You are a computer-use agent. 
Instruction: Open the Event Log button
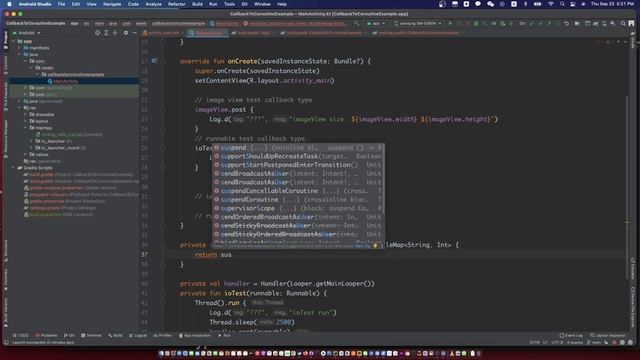(x=571, y=336)
